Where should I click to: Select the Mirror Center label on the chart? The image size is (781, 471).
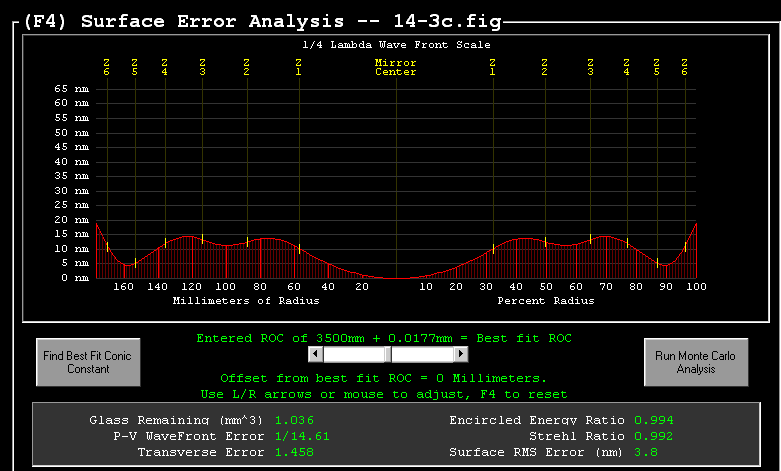coord(395,67)
